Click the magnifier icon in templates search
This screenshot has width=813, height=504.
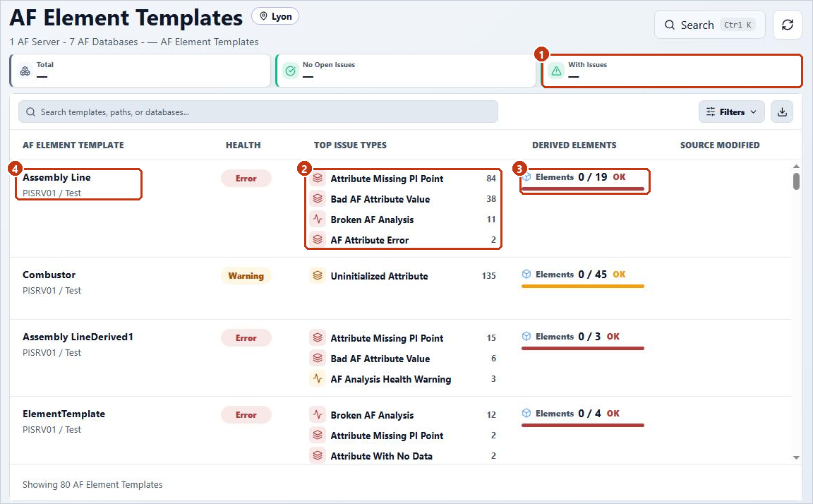pyautogui.click(x=30, y=112)
